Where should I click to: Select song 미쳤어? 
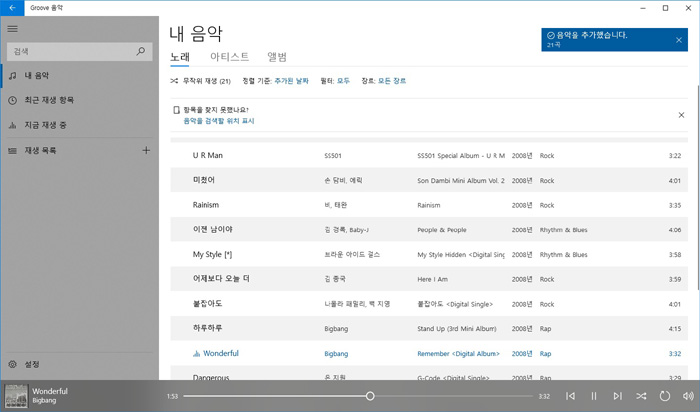tap(204, 180)
